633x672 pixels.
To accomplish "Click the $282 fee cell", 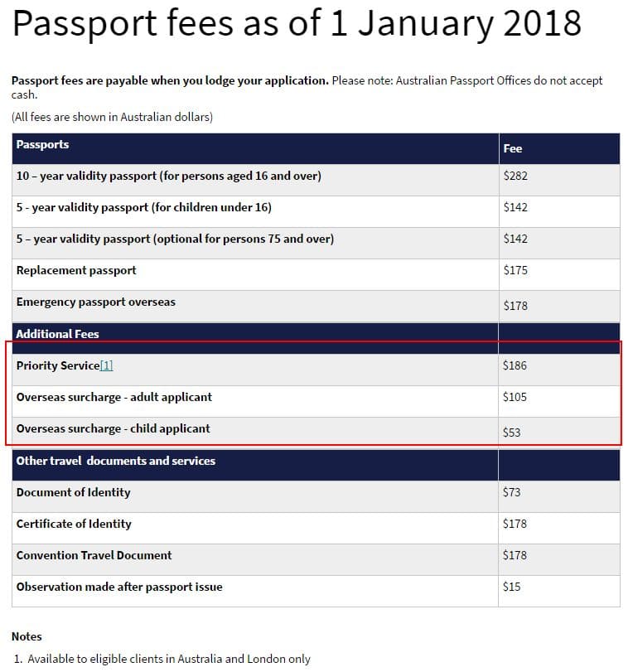I will (515, 176).
